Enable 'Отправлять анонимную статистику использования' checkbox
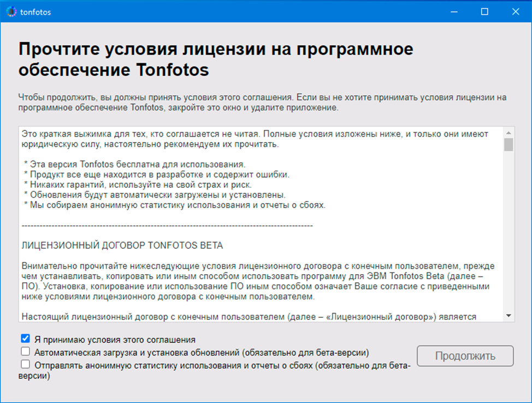 [x=26, y=364]
